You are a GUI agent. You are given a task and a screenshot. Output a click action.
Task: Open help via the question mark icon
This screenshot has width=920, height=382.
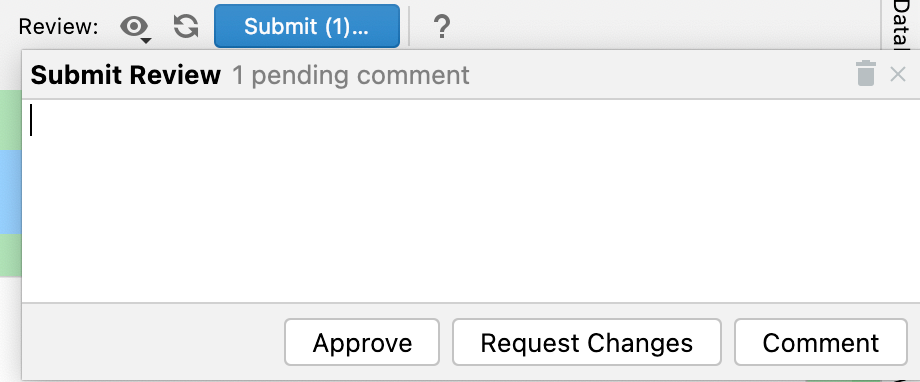pos(441,27)
